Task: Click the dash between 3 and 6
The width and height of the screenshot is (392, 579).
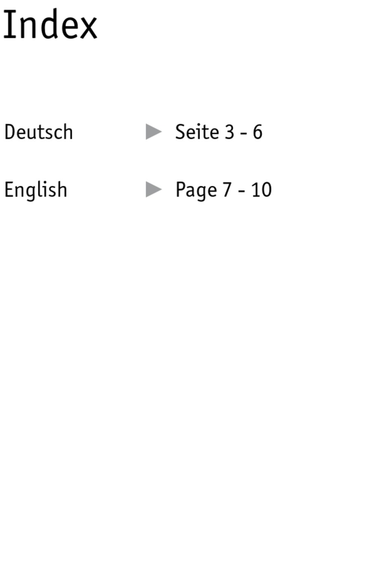Action: pyautogui.click(x=243, y=133)
